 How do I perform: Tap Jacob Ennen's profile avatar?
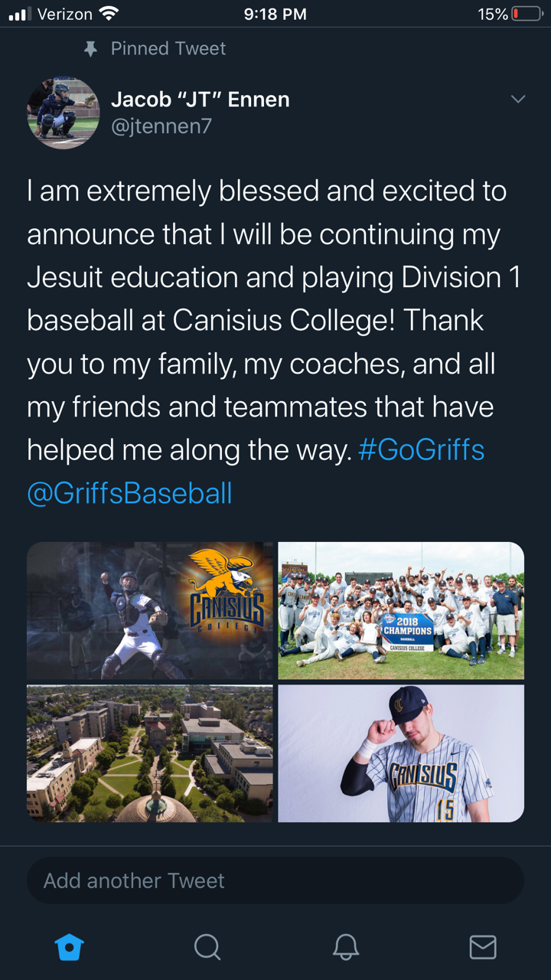(64, 113)
